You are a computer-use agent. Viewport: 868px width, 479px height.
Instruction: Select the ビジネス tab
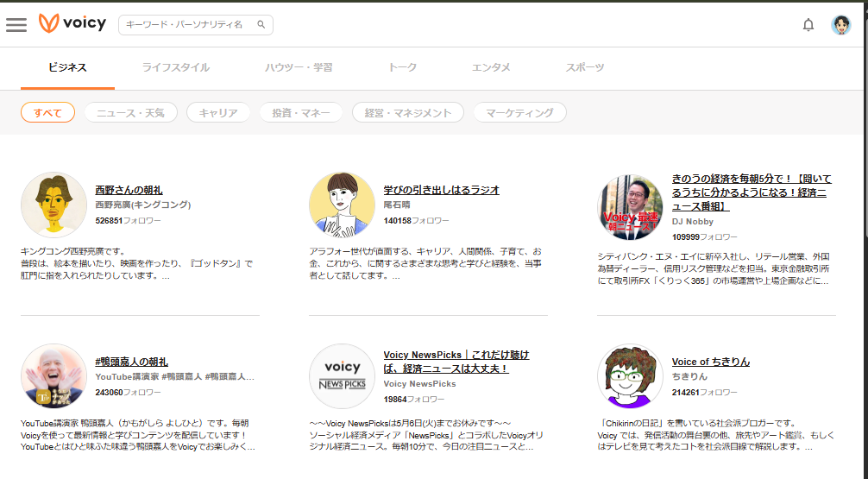click(x=67, y=67)
